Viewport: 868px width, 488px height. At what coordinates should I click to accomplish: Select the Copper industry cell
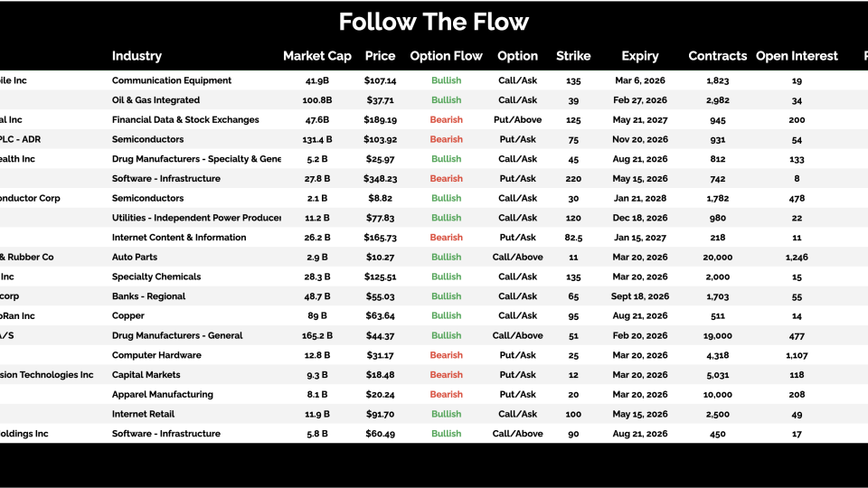coord(128,316)
